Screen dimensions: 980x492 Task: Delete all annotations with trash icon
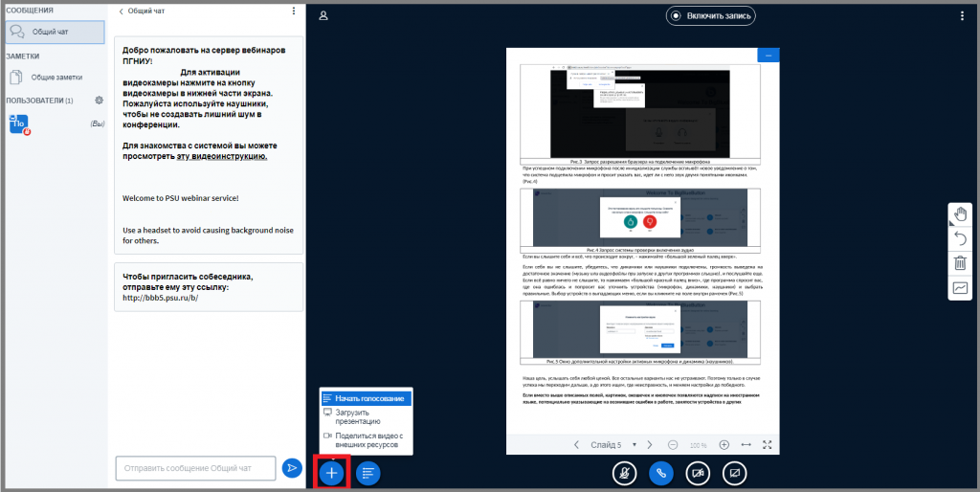pyautogui.click(x=960, y=262)
